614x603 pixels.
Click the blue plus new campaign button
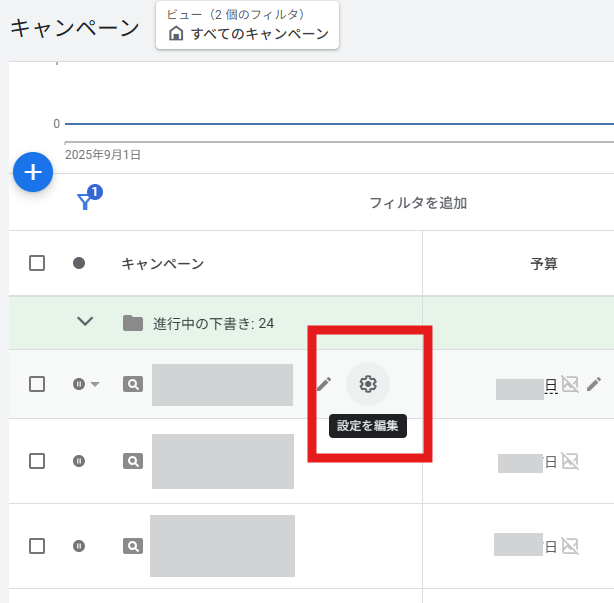click(32, 173)
